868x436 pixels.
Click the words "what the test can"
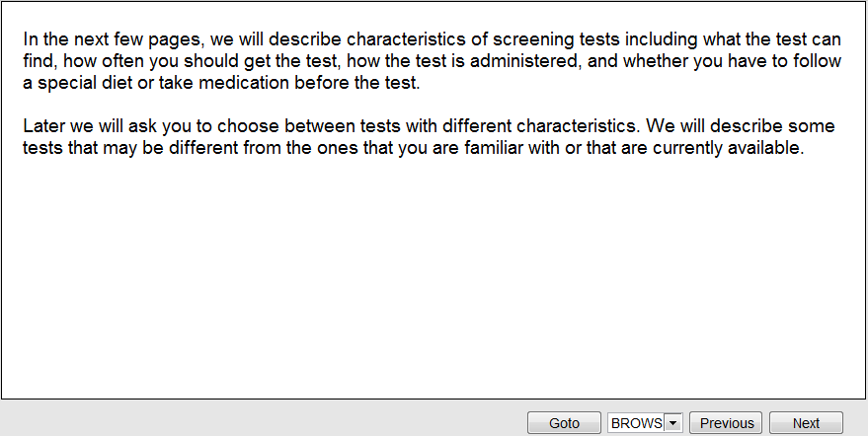[777, 39]
